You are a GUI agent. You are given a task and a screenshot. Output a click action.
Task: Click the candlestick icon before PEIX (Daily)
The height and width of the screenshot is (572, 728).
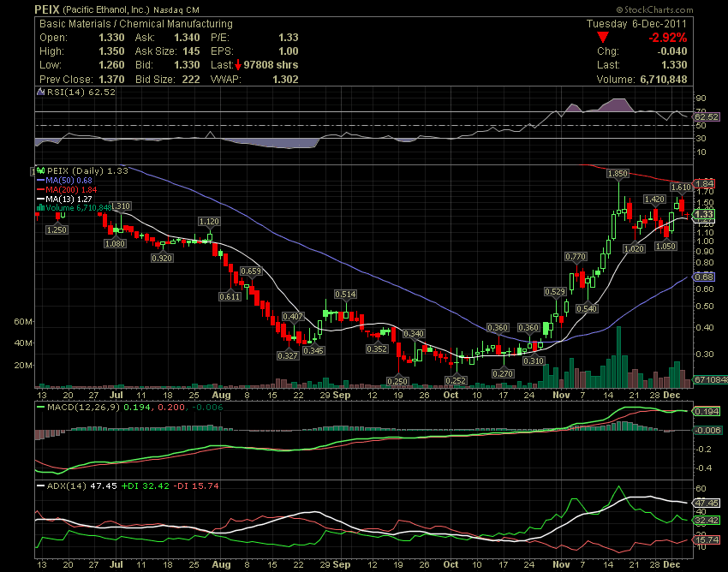pos(41,171)
